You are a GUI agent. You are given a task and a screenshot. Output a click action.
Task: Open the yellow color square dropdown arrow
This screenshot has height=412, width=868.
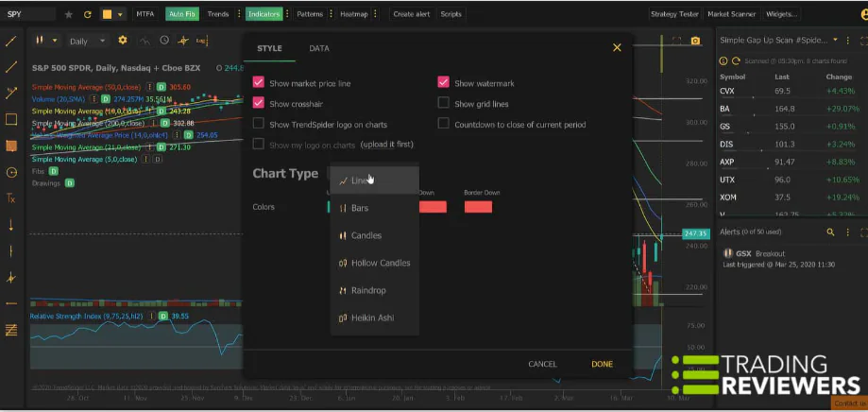[x=120, y=14]
